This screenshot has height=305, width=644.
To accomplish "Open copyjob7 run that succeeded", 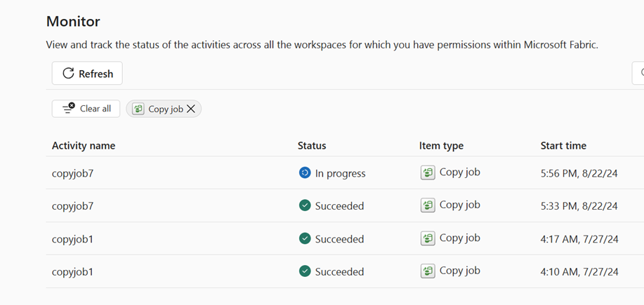I will pos(72,206).
